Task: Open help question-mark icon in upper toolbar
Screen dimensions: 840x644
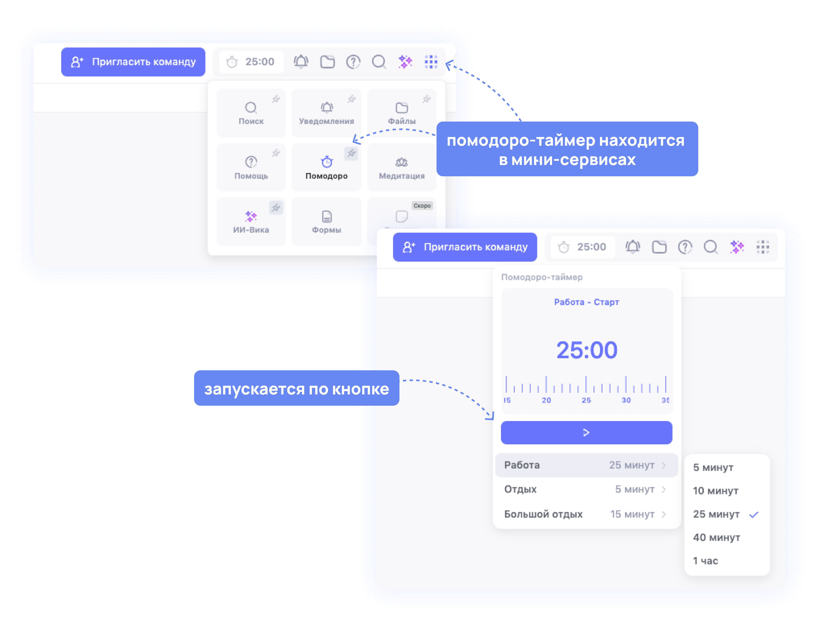Action: tap(353, 62)
